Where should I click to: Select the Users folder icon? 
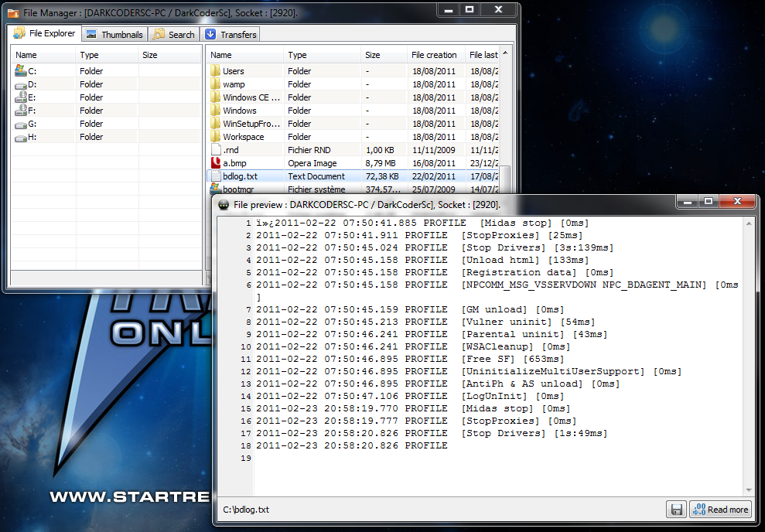click(x=216, y=71)
